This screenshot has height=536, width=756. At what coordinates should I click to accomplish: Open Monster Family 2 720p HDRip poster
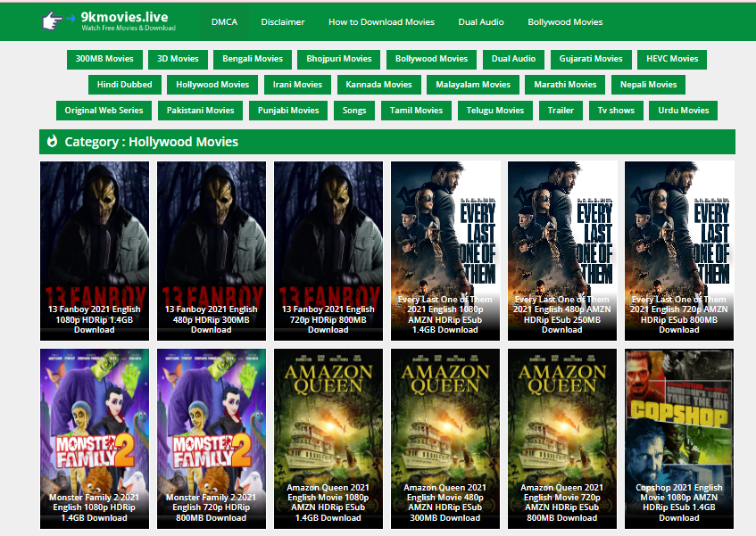click(x=212, y=439)
